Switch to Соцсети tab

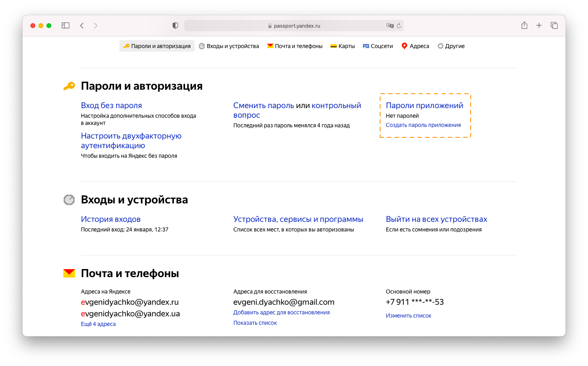point(378,46)
